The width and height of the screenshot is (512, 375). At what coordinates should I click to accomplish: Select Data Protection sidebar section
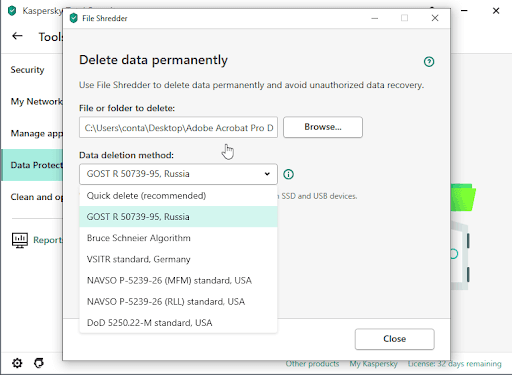pos(32,165)
